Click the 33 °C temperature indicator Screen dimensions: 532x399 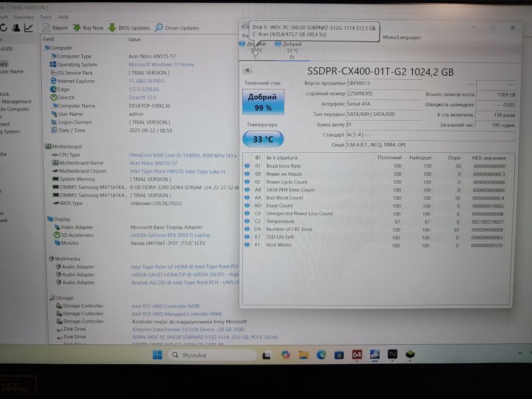(x=263, y=139)
